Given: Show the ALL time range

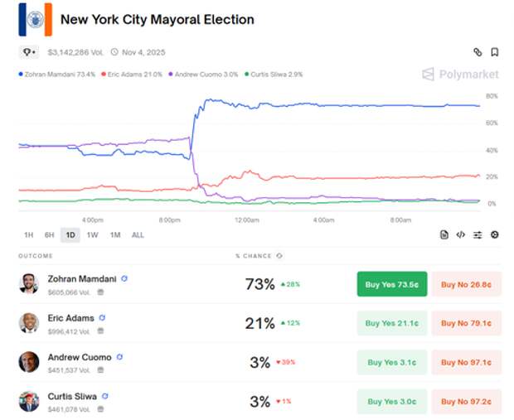Looking at the screenshot, I should click(138, 235).
